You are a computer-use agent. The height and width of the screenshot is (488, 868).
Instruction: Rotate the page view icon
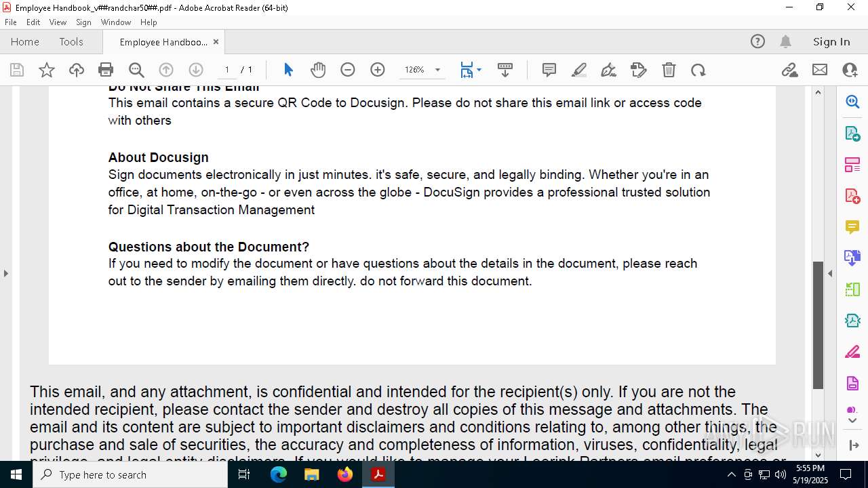698,70
